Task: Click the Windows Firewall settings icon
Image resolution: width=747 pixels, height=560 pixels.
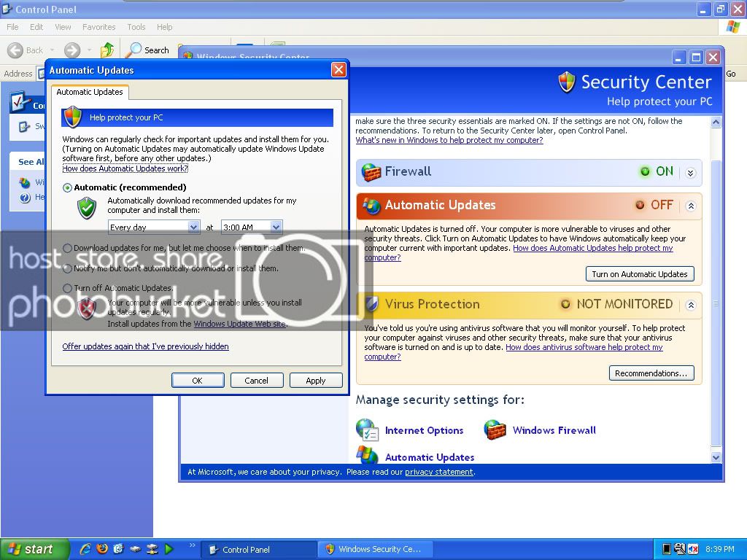Action: point(495,430)
